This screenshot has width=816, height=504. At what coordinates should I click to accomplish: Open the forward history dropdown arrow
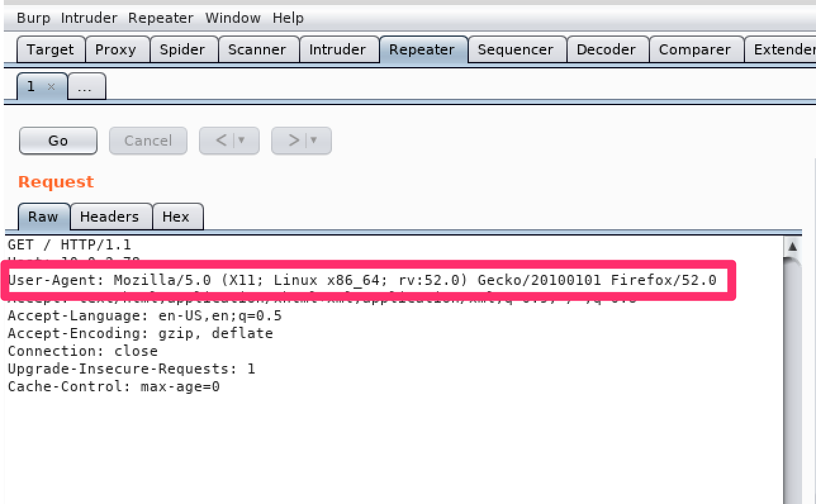(x=314, y=141)
